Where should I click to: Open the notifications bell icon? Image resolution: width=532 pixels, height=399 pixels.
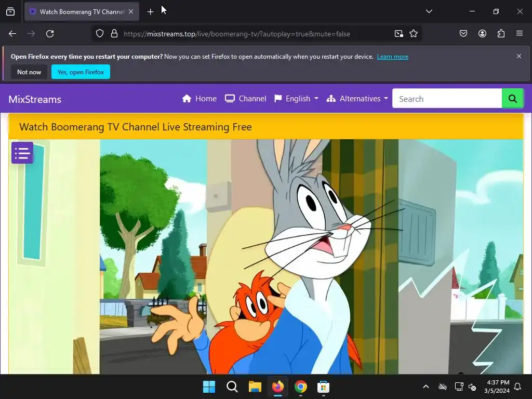517,387
